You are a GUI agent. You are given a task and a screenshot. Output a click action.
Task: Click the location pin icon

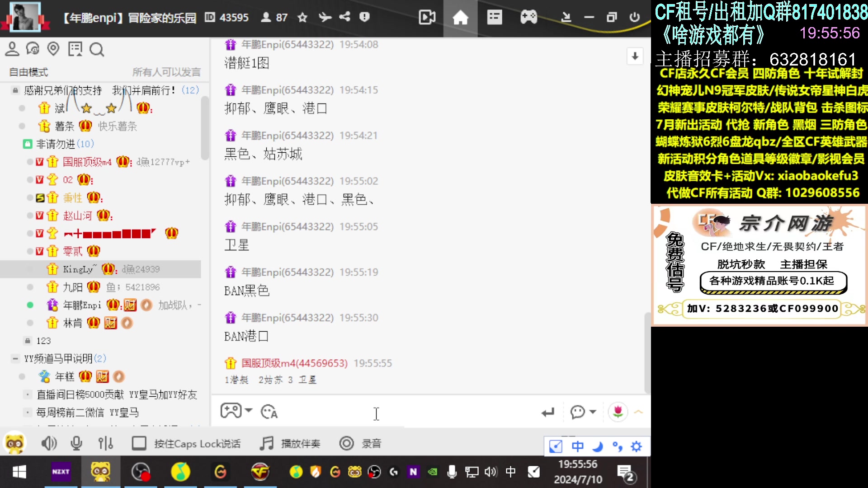pos(53,49)
